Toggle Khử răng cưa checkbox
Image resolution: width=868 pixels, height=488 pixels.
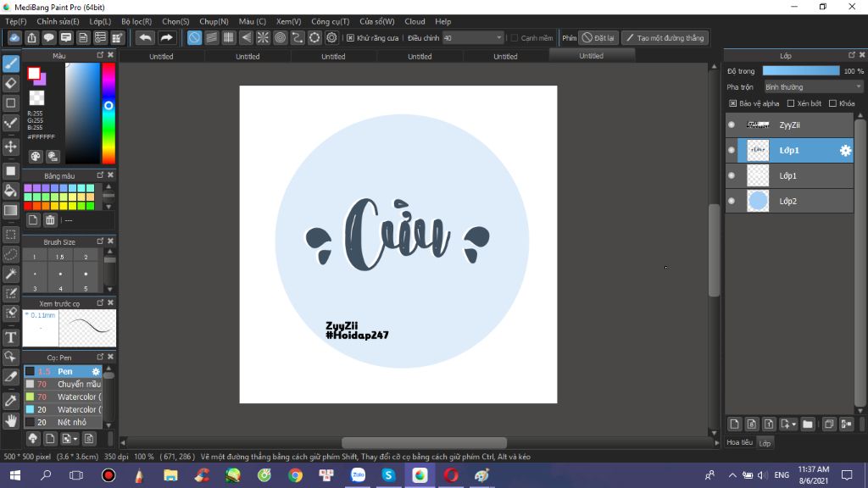[x=350, y=38]
